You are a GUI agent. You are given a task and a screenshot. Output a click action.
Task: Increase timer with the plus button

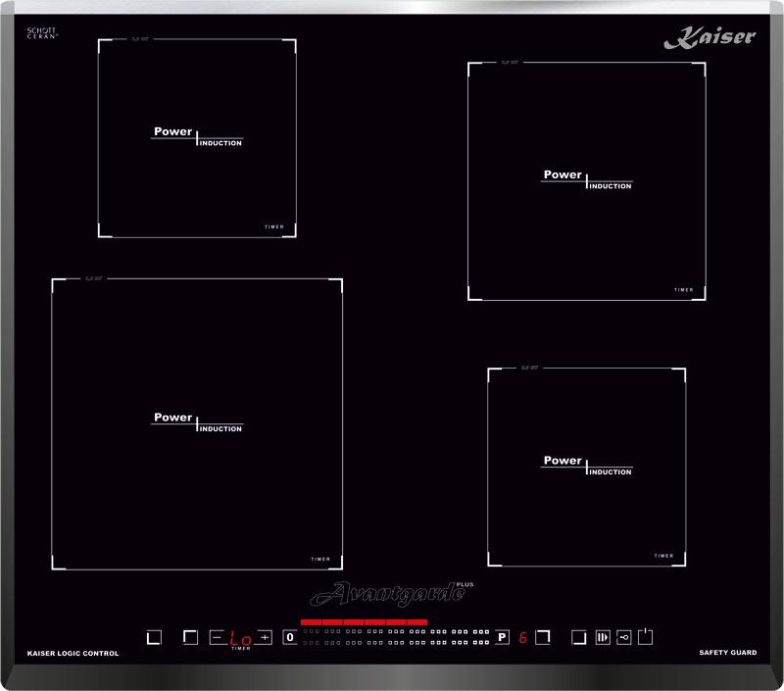point(265,637)
